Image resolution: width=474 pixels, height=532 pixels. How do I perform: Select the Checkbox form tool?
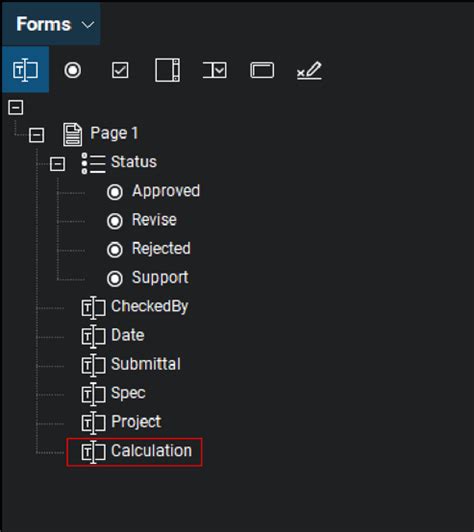pos(120,70)
